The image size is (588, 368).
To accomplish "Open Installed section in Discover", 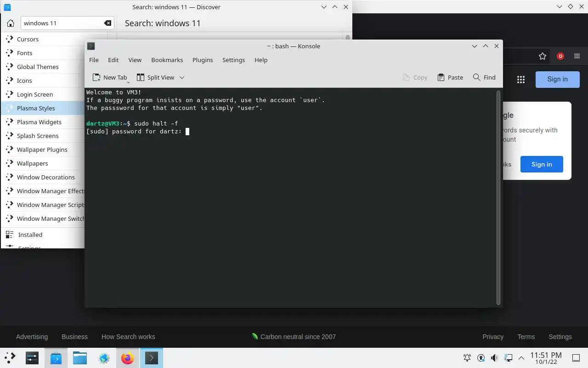I will coord(43,235).
